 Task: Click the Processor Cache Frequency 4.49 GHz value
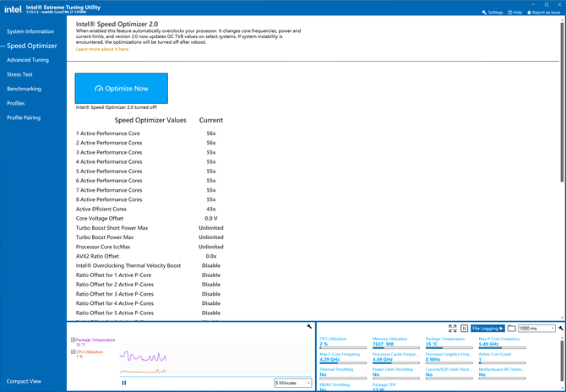(x=383, y=360)
